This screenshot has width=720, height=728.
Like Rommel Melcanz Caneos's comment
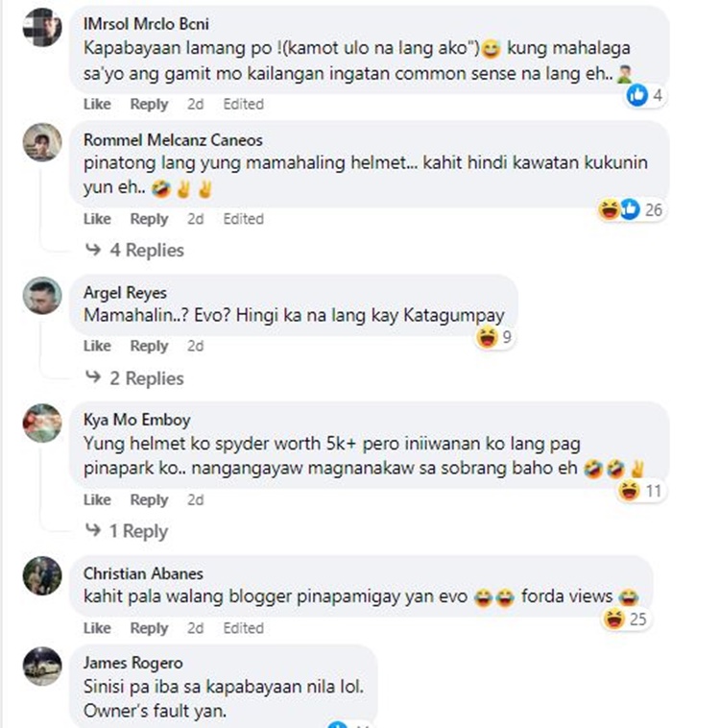[97, 219]
